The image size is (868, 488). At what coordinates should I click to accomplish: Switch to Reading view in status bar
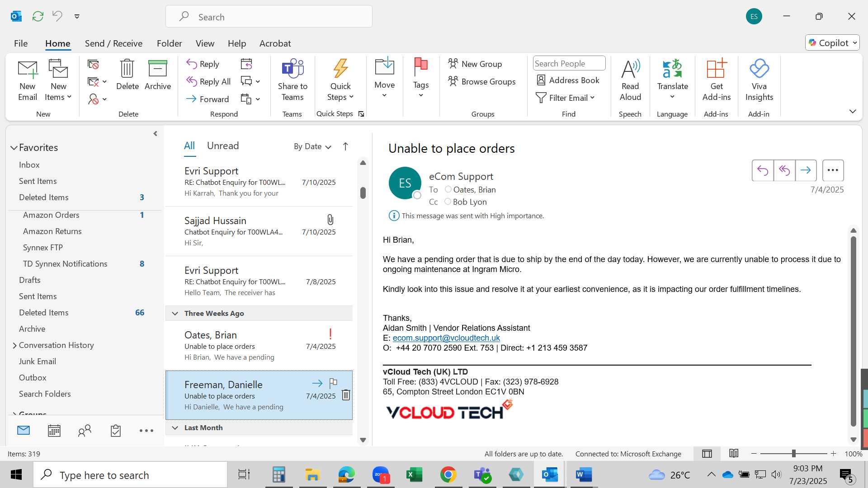pyautogui.click(x=734, y=454)
